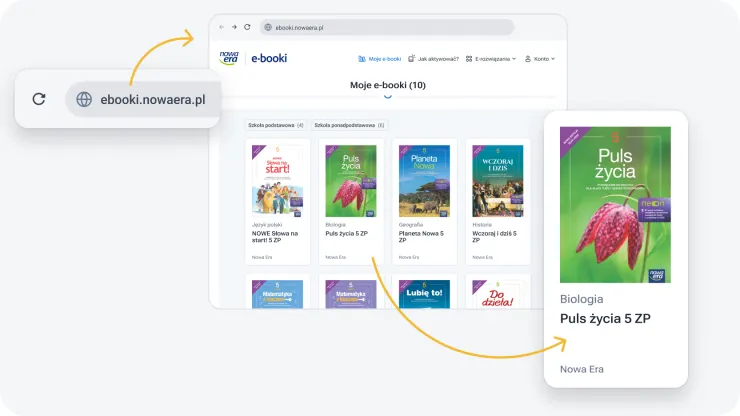Click the Nowa Era logo in the header
The width and height of the screenshot is (740, 416).
[x=231, y=58]
